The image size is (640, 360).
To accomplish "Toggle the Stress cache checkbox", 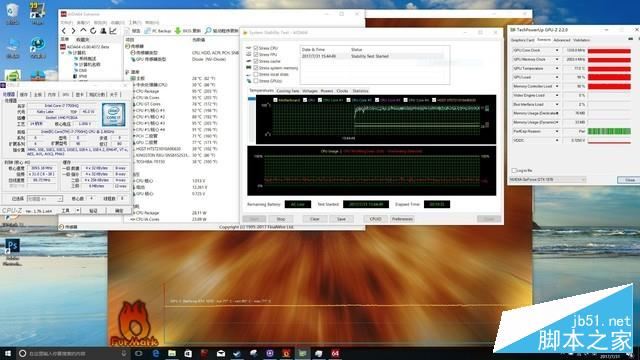I will click(256, 61).
